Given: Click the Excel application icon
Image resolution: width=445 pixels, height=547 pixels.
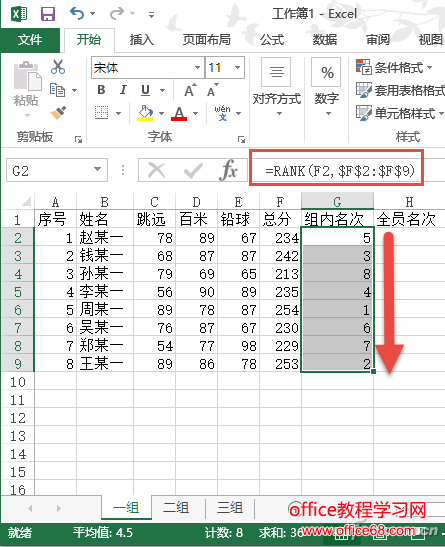Looking at the screenshot, I should click(x=19, y=14).
